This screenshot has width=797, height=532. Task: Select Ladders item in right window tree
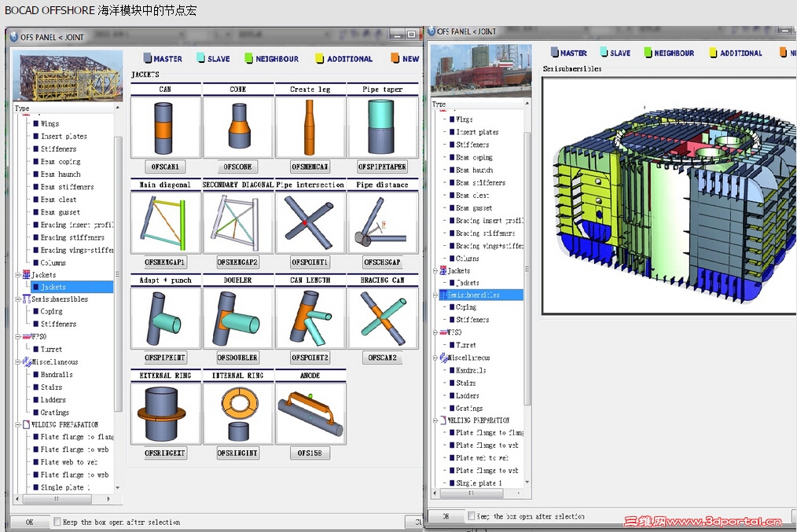coord(467,396)
